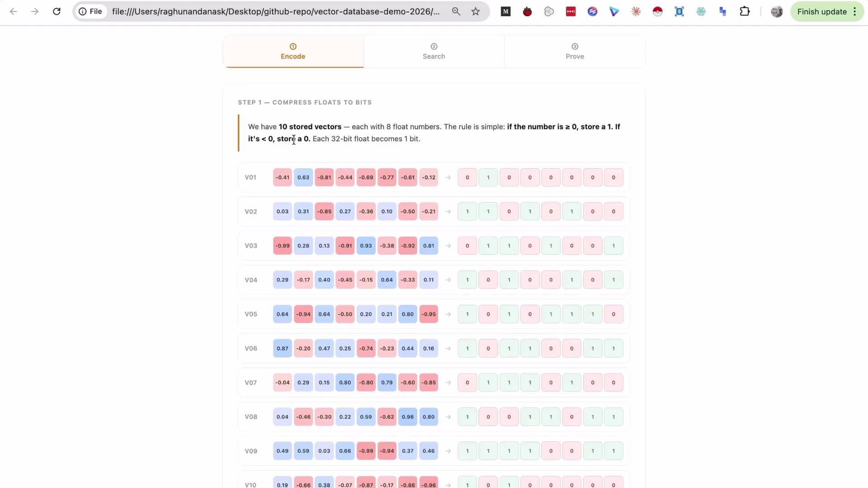Viewport: 868px width, 488px height.
Task: Click the 0.80 cell in row V07
Action: point(345,382)
